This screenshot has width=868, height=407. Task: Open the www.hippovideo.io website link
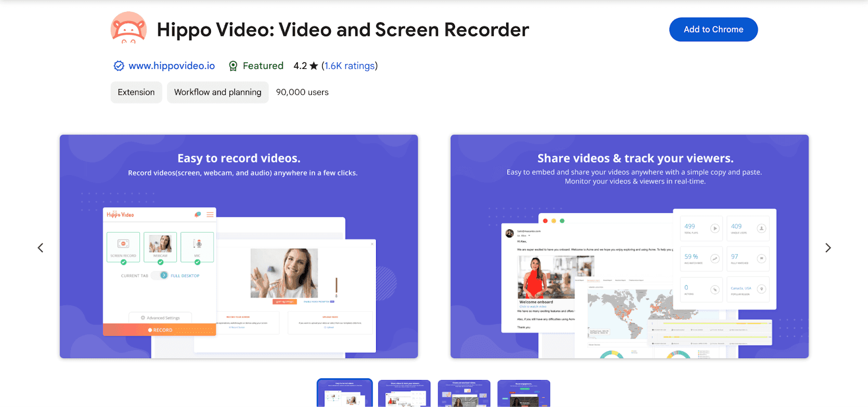171,66
